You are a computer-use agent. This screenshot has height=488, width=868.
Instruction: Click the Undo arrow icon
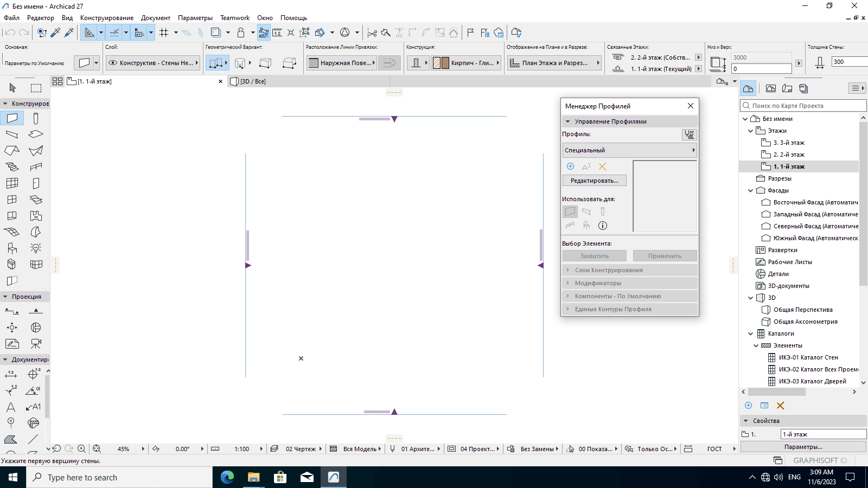click(x=10, y=33)
